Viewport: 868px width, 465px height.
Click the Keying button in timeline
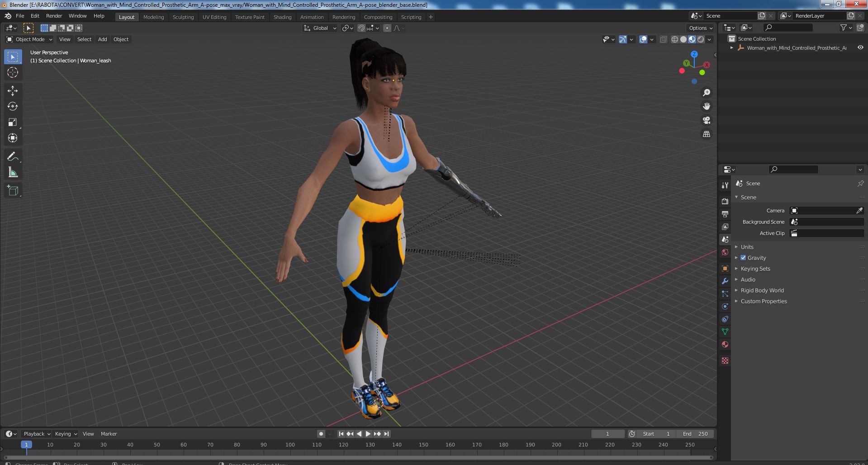(66, 434)
